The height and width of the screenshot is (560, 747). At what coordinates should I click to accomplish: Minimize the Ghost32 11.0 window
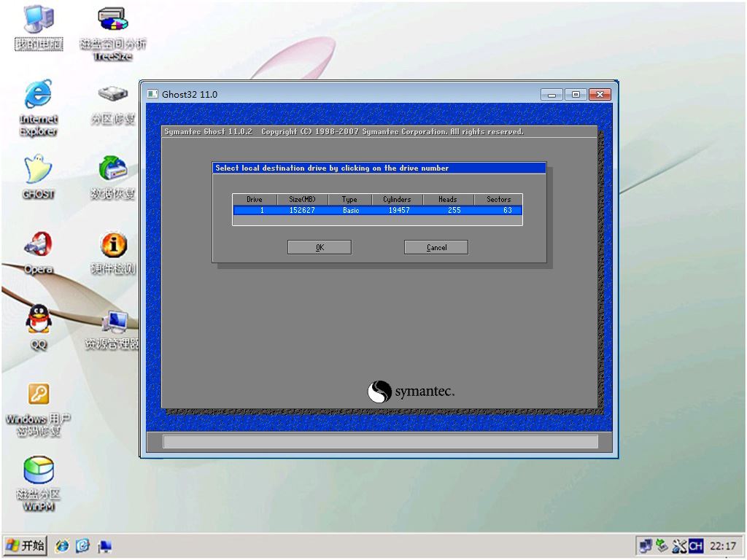551,94
